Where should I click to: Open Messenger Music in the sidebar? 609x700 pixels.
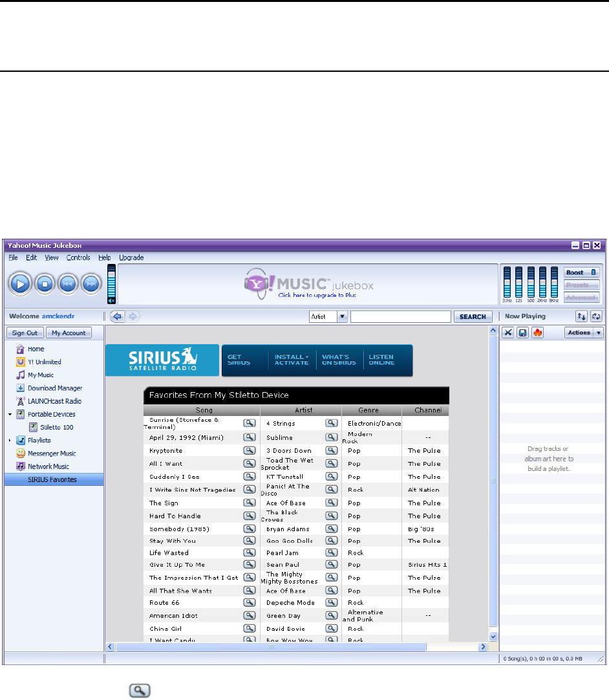point(52,454)
